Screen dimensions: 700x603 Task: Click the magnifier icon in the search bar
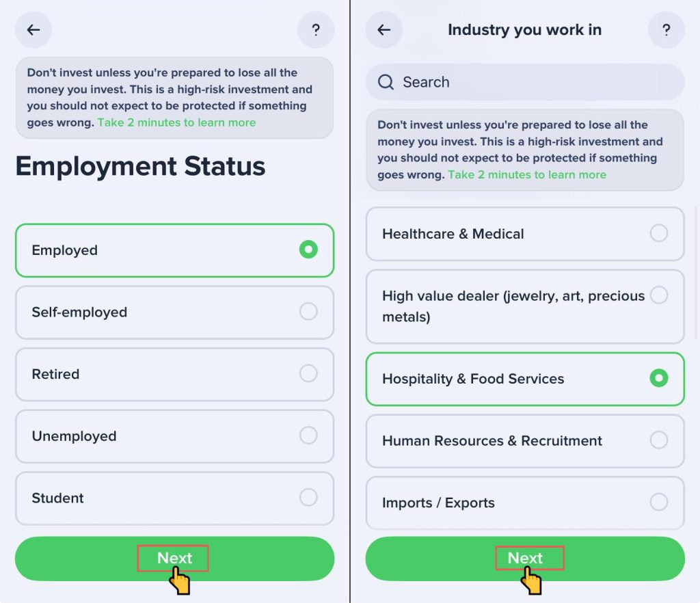[386, 83]
